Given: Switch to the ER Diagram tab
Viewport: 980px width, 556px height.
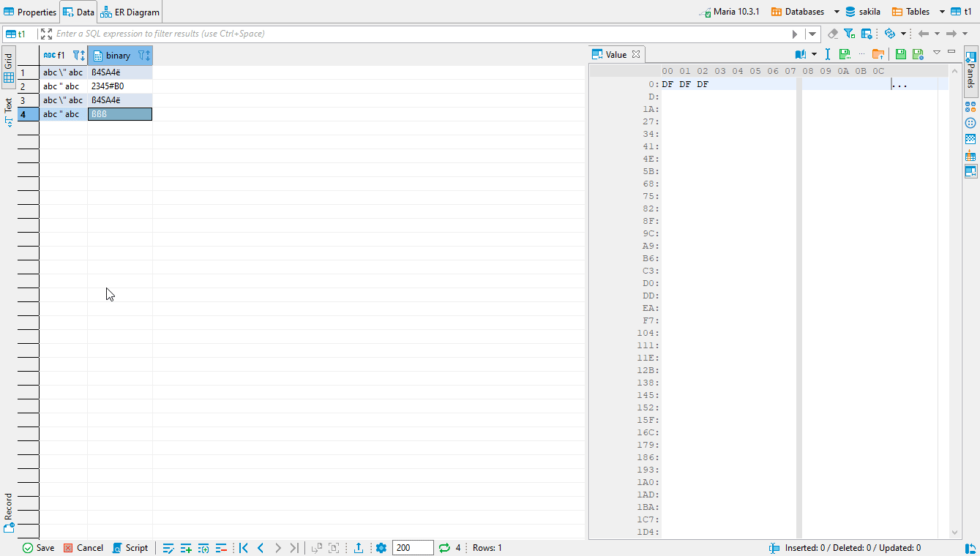Looking at the screenshot, I should tap(130, 12).
